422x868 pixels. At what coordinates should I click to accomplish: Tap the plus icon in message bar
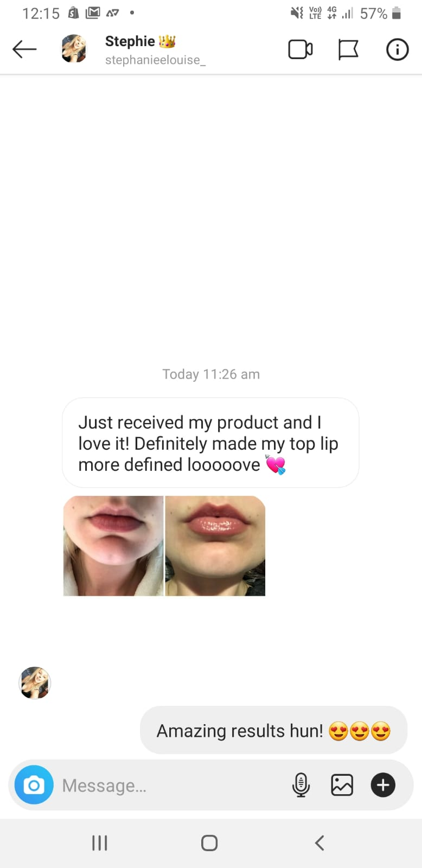point(383,784)
